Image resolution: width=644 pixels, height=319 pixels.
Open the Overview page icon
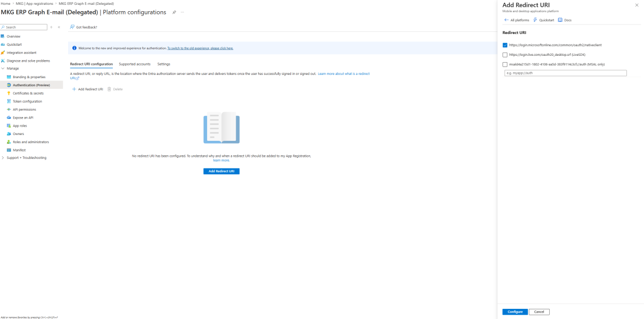[3, 36]
